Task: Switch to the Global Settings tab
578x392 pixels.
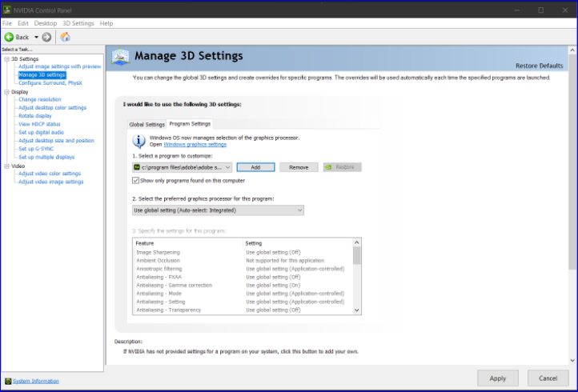Action: point(147,125)
